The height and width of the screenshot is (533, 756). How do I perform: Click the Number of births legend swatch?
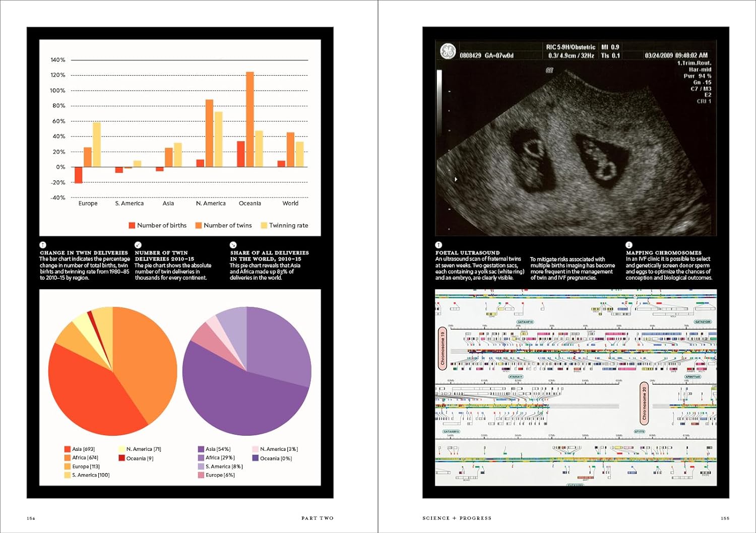click(x=132, y=226)
